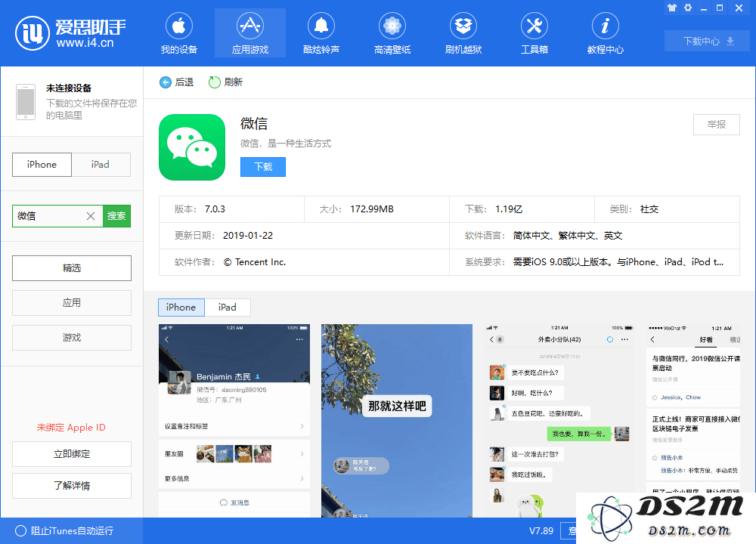Switch screenshots to the iPhone tab
The width and height of the screenshot is (756, 544).
(x=181, y=307)
